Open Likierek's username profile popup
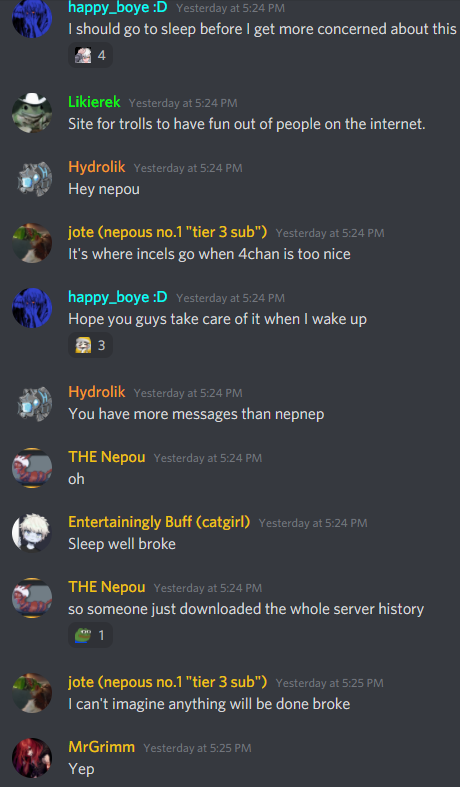This screenshot has height=787, width=460. 94,102
